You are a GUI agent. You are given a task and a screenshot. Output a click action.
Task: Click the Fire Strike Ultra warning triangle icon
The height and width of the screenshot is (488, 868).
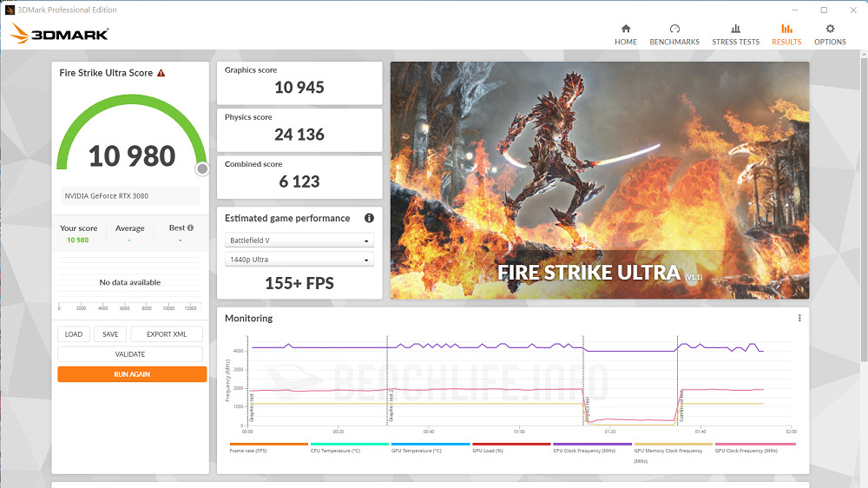pyautogui.click(x=161, y=73)
